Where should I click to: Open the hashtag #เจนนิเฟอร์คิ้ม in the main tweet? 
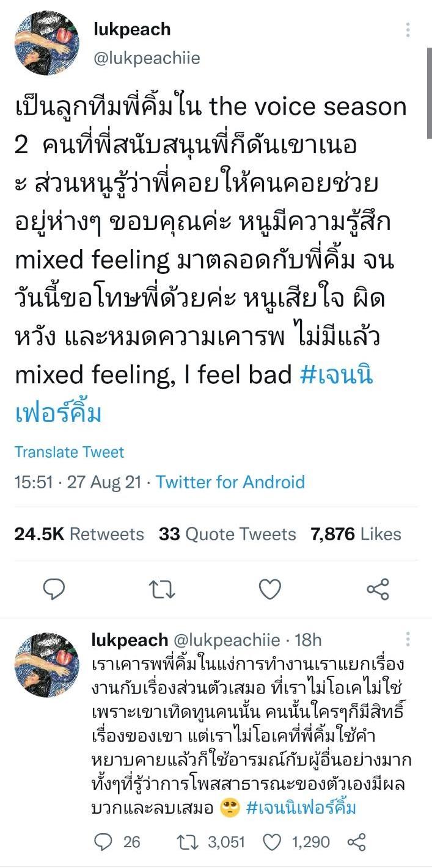pos(336,375)
